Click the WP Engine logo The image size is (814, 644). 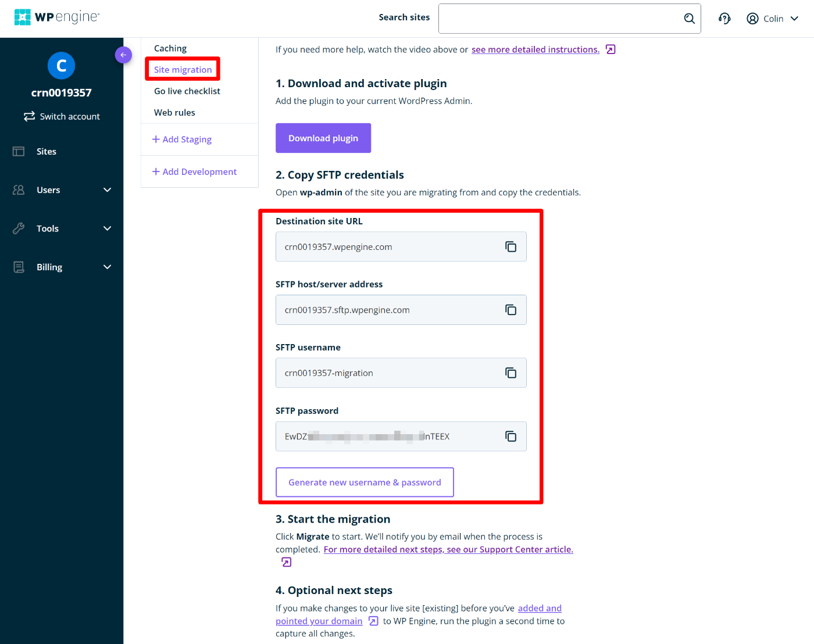coord(57,17)
